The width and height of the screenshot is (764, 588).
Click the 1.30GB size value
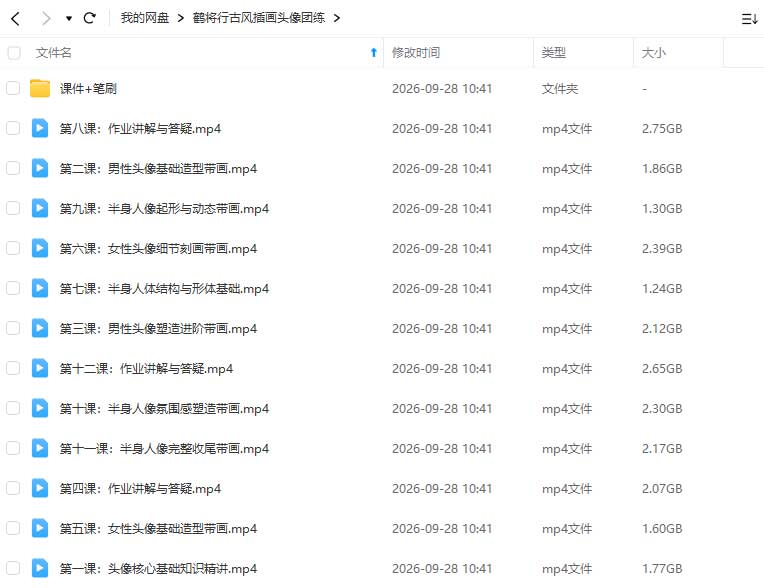click(662, 209)
